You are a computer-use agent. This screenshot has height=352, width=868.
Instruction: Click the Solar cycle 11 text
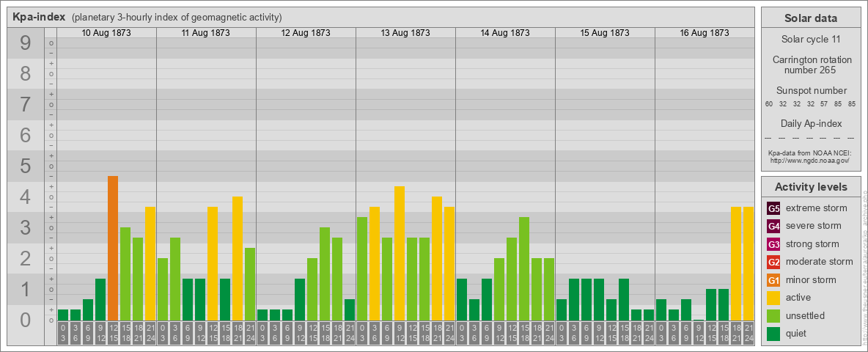[x=810, y=40]
